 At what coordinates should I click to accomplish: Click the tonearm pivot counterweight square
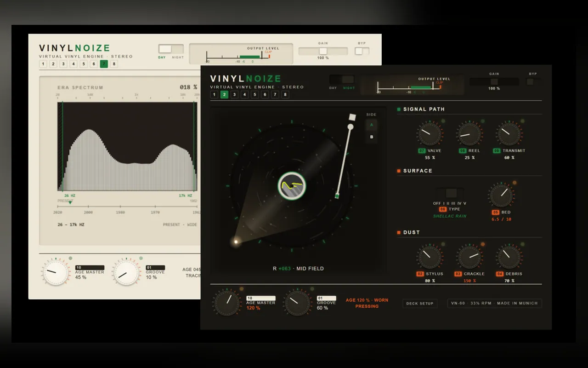352,117
